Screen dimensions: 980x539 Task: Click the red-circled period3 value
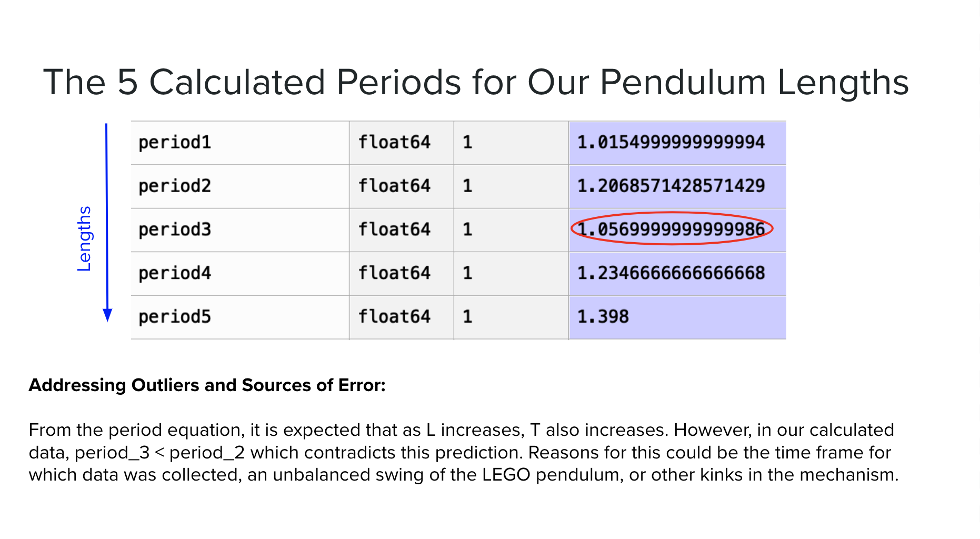[672, 228]
